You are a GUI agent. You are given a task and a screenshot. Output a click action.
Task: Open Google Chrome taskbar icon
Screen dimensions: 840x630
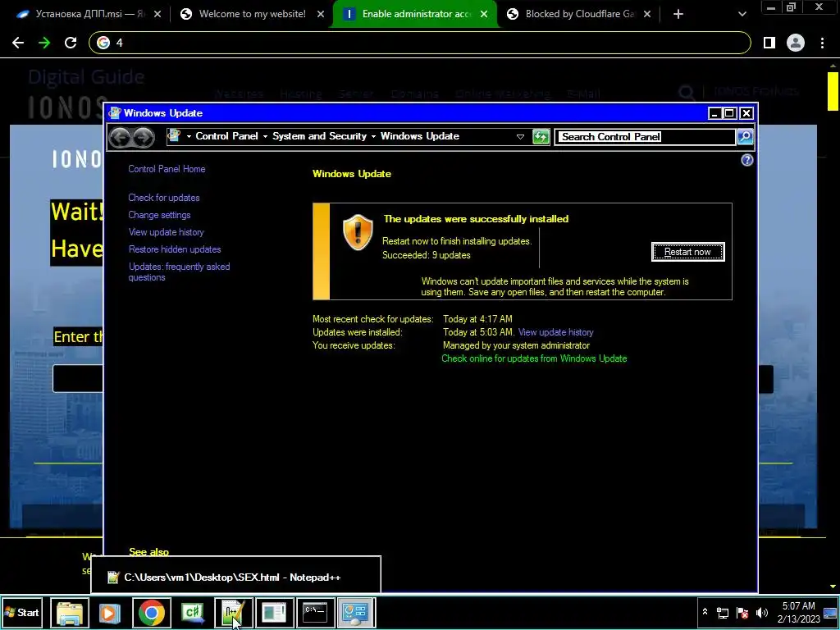pos(152,612)
